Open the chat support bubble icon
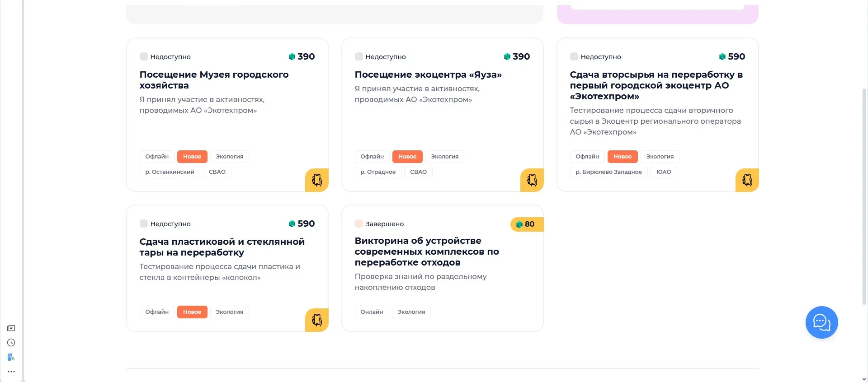Image resolution: width=868 pixels, height=382 pixels. 821,322
